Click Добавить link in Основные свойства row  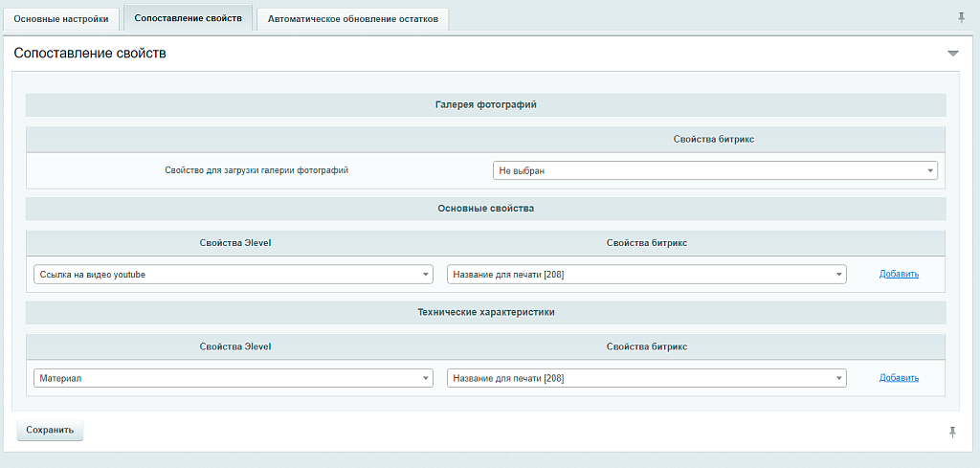click(x=899, y=274)
